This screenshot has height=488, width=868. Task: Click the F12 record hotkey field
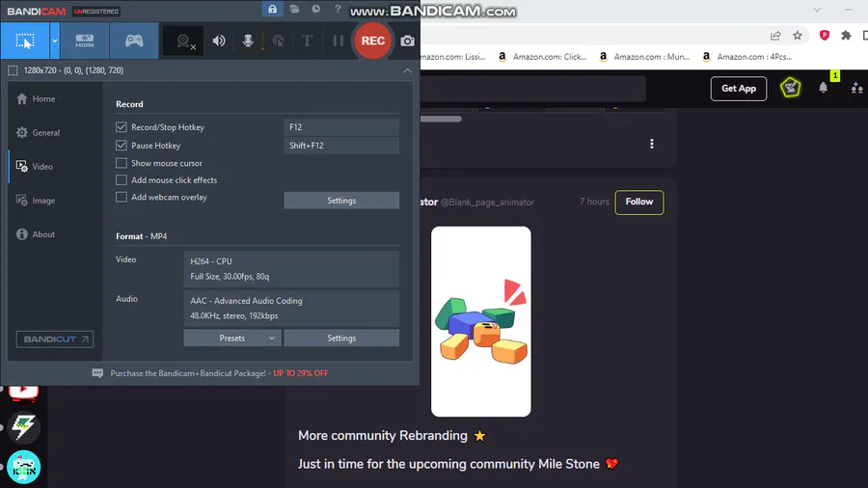tap(341, 127)
